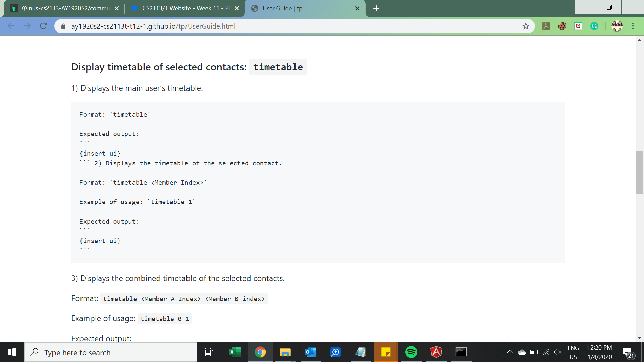The height and width of the screenshot is (362, 644).
Task: Reload the User Guide page
Action: 43,26
